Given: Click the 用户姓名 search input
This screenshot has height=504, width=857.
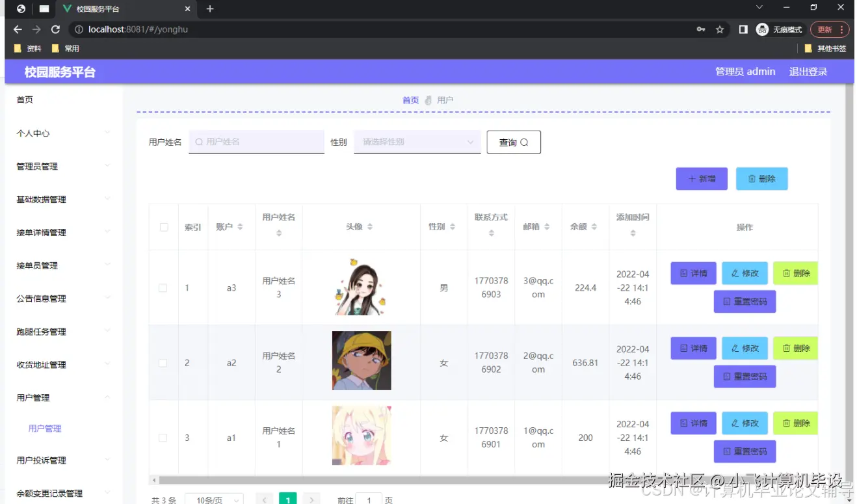Looking at the screenshot, I should (256, 142).
